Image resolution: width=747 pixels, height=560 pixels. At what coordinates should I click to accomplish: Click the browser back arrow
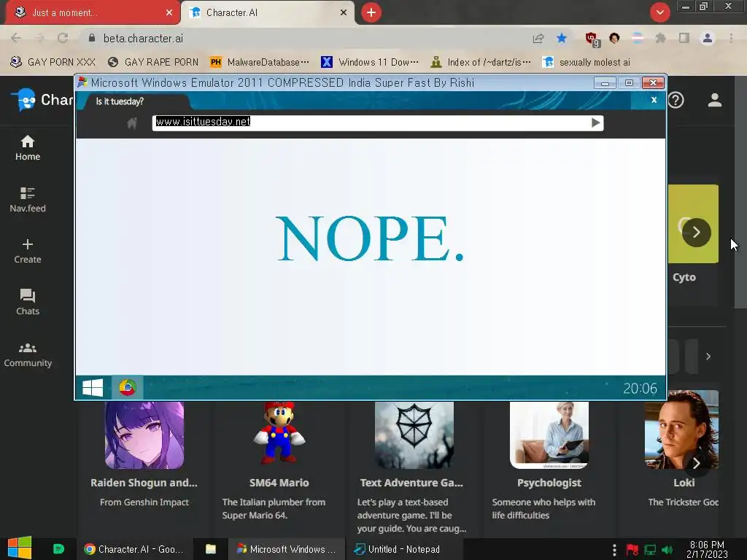(x=16, y=38)
